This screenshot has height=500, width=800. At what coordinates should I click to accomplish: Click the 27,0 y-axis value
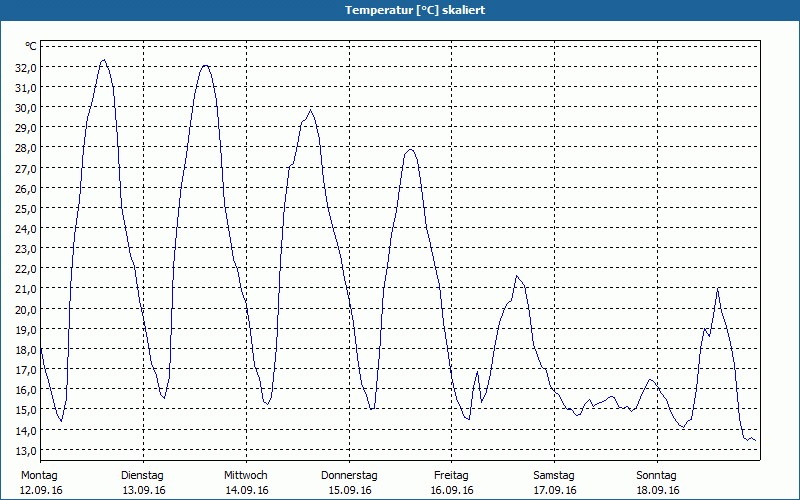[26, 168]
